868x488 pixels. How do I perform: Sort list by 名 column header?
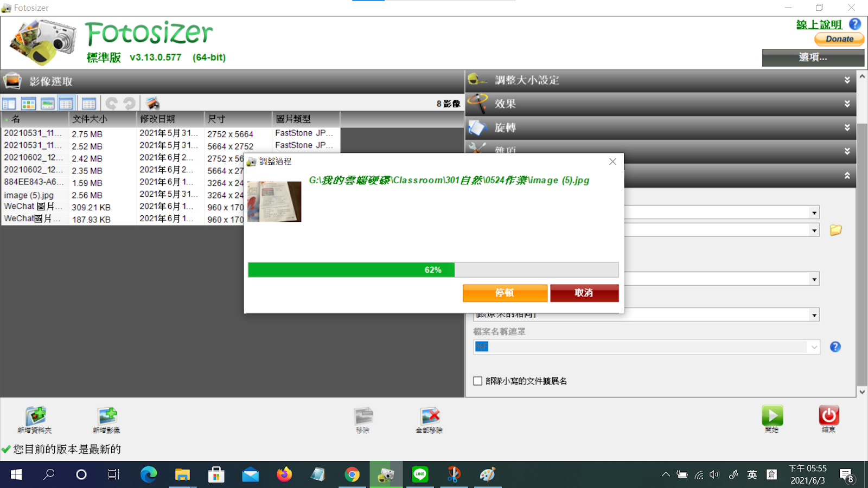tap(35, 119)
